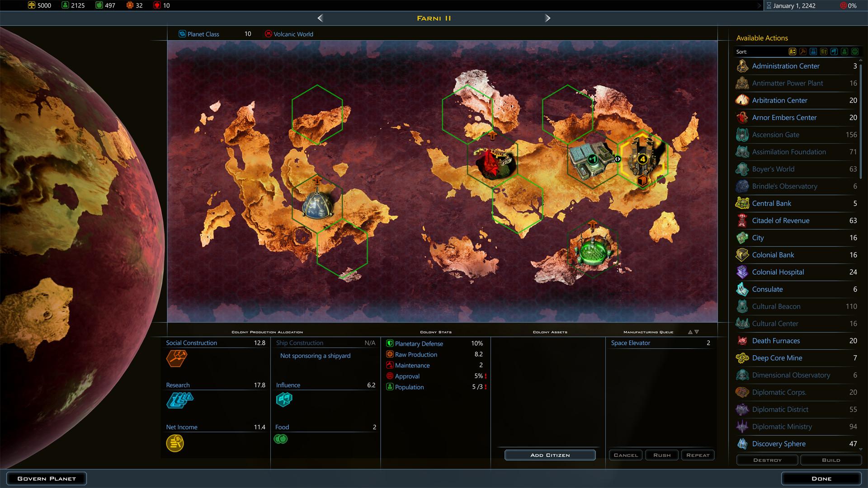The image size is (868, 488).
Task: Navigate to the next planet with right arrow
Action: click(x=547, y=18)
